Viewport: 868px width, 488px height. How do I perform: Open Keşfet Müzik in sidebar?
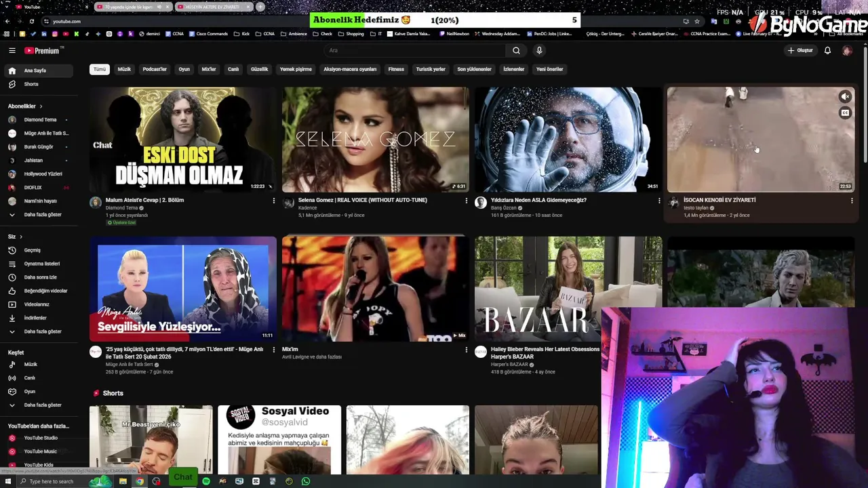[x=31, y=365]
